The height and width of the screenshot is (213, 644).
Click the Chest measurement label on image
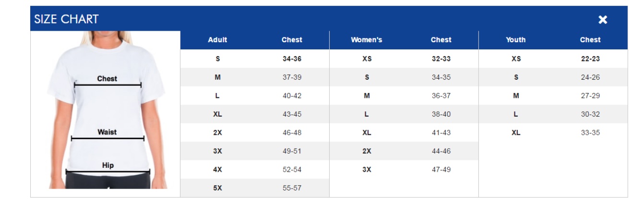[107, 79]
